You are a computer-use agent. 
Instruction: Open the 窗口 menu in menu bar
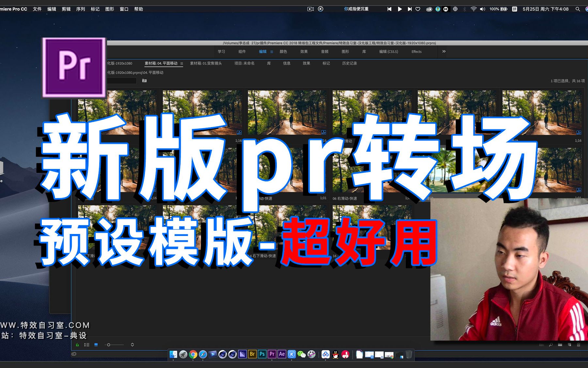click(x=124, y=9)
